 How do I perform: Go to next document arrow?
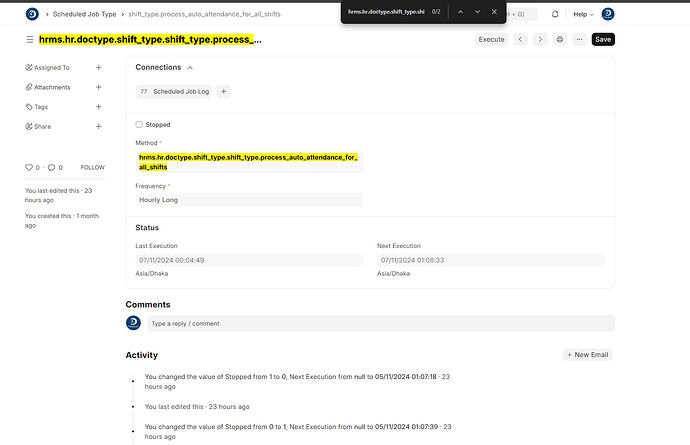(x=540, y=39)
